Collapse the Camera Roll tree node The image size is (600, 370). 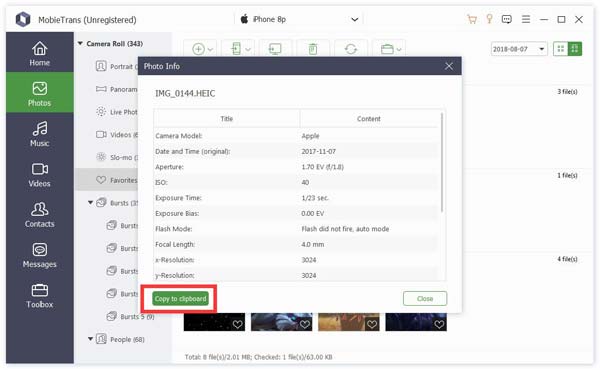[80, 43]
